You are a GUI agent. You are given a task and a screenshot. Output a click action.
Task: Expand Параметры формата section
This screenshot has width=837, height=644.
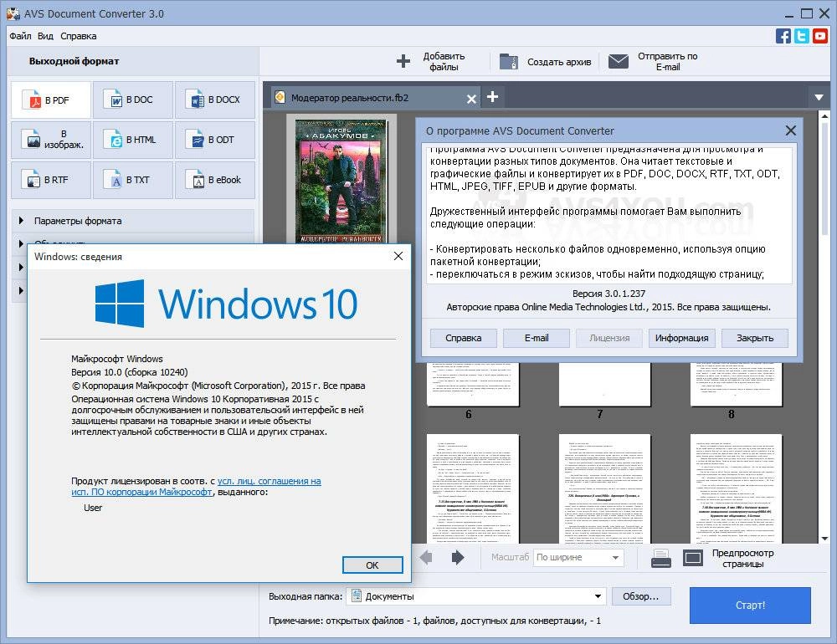[x=133, y=221]
